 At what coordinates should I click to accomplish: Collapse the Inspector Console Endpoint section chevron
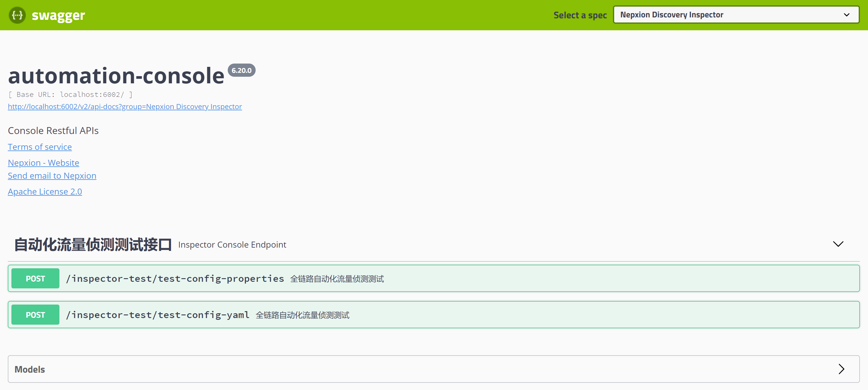point(838,244)
